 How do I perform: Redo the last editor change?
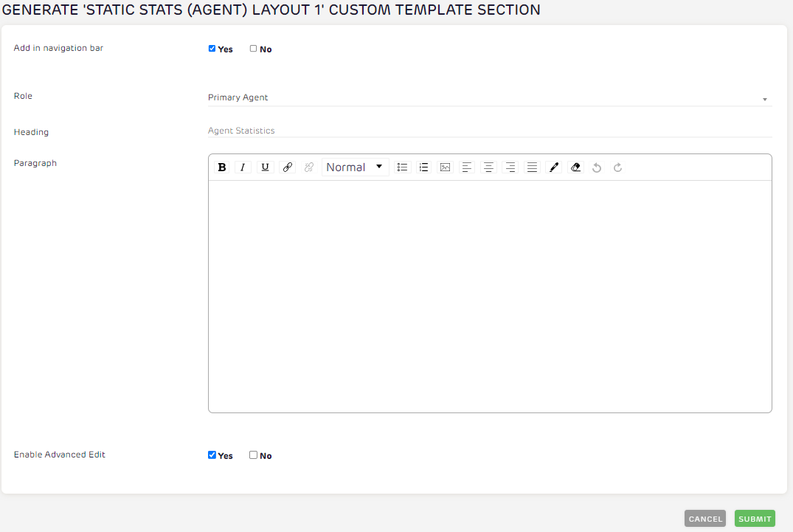click(617, 167)
